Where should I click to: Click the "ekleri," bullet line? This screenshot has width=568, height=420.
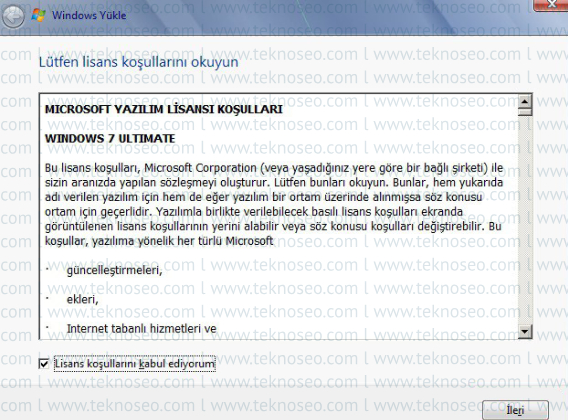point(83,299)
